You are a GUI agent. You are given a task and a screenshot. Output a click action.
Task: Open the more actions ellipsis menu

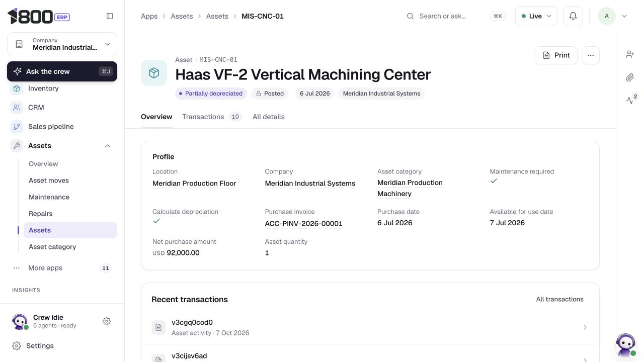[591, 55]
